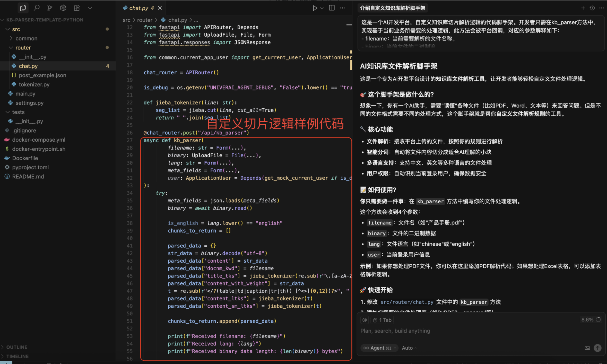Click the info icon beside README.md

tap(7, 177)
